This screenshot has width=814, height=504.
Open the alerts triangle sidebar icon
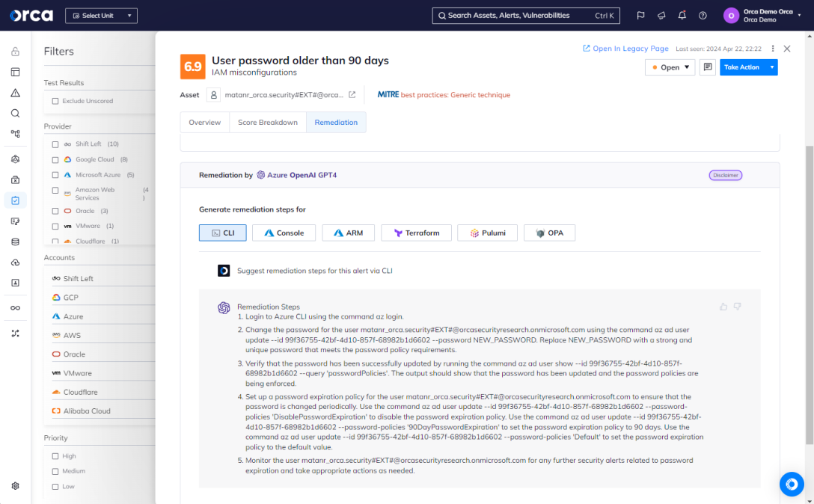tap(15, 93)
